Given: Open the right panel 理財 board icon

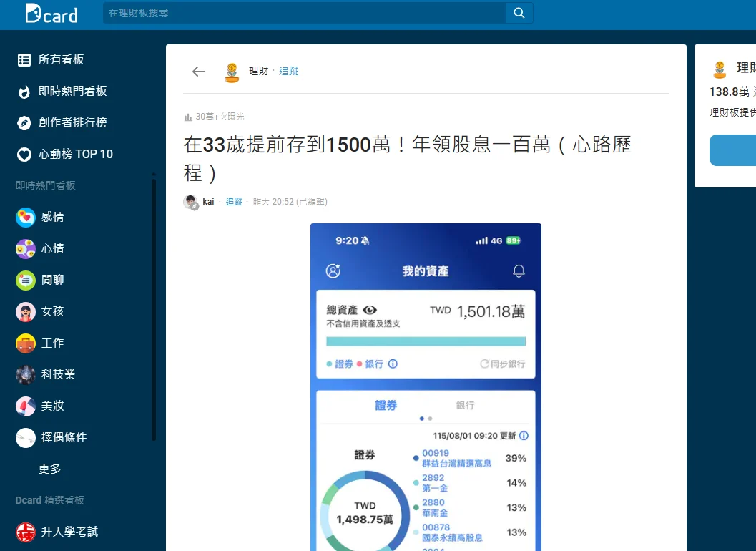Looking at the screenshot, I should click(x=720, y=70).
